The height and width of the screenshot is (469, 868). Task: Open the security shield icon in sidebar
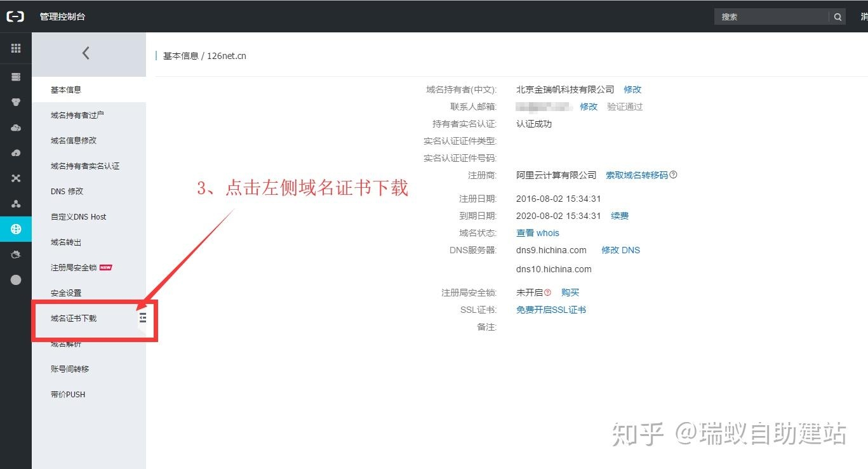coord(16,102)
